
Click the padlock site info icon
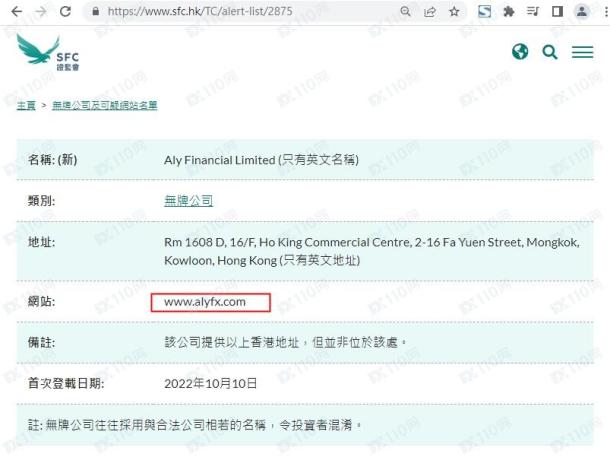[96, 11]
